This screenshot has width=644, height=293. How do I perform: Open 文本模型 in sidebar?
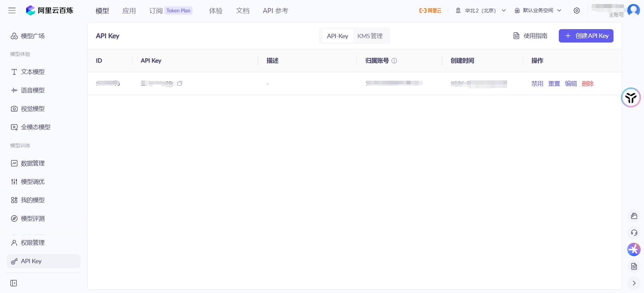point(44,72)
